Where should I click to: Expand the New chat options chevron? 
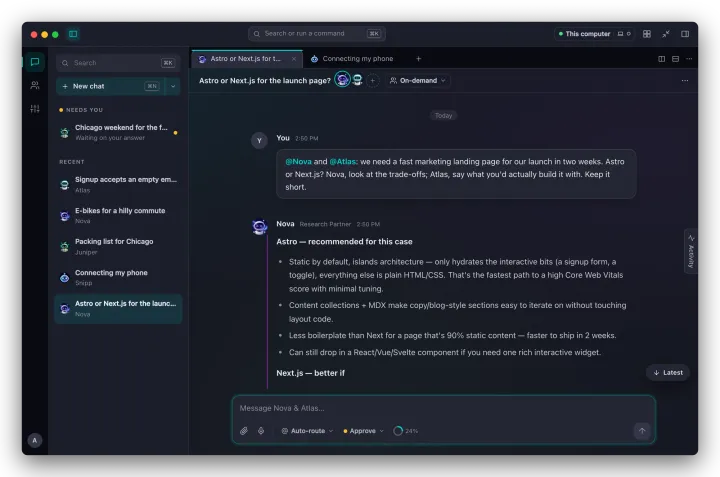click(x=173, y=86)
